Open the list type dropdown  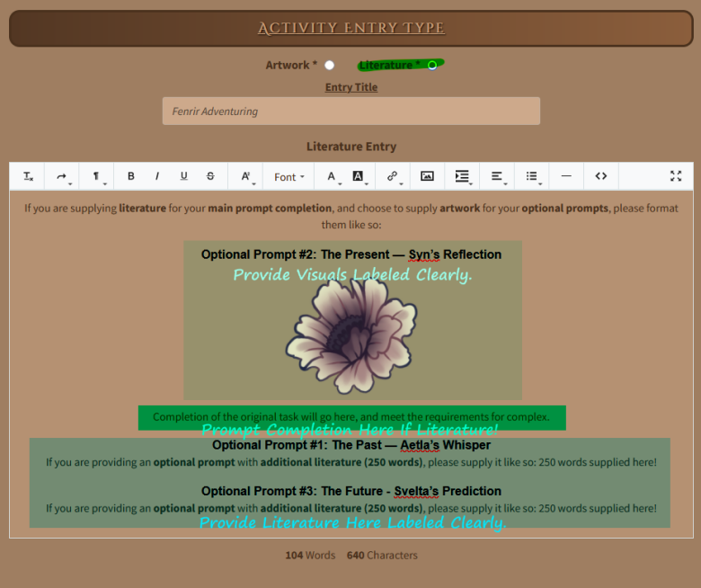tap(533, 177)
